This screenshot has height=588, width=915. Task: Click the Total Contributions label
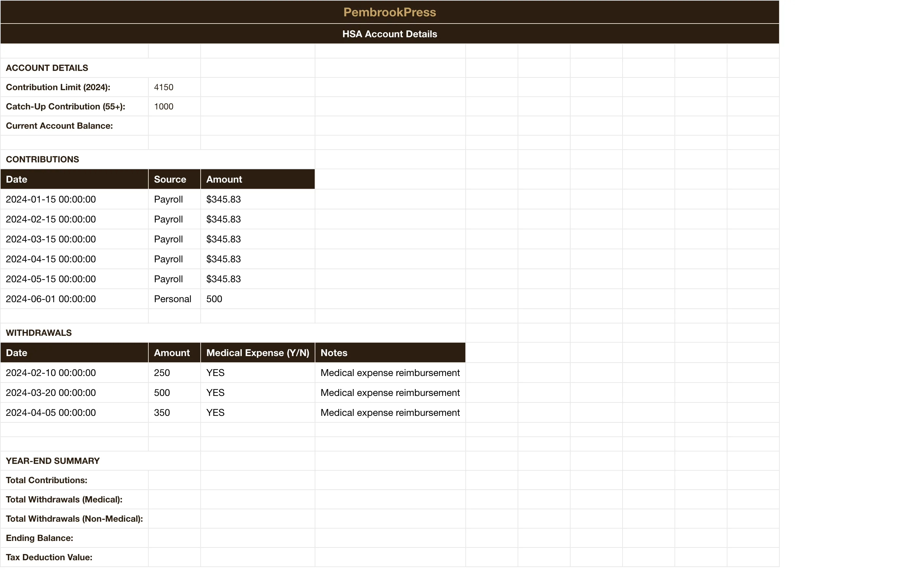(75, 480)
